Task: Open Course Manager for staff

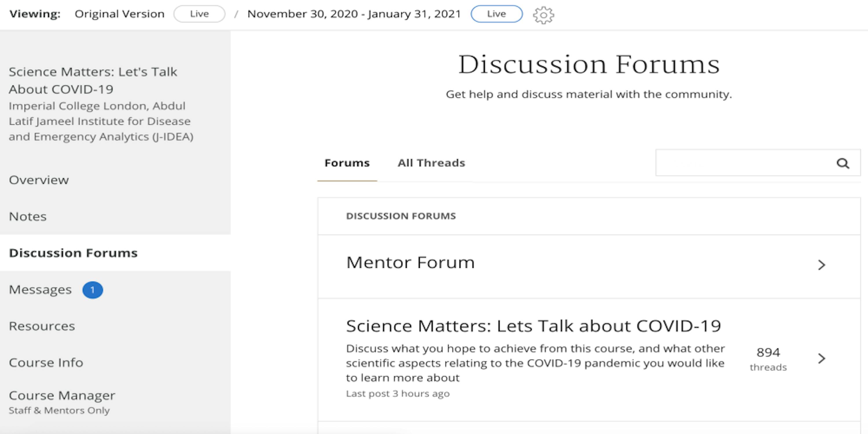Action: click(62, 395)
